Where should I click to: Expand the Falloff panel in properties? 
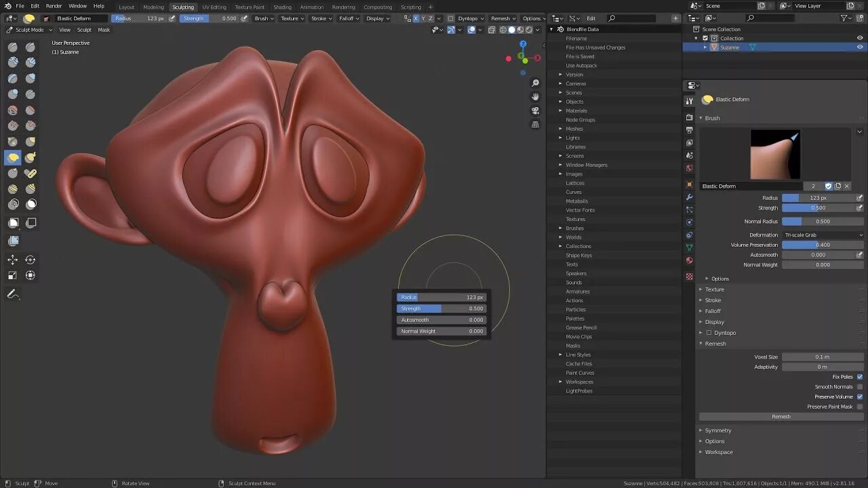click(713, 311)
